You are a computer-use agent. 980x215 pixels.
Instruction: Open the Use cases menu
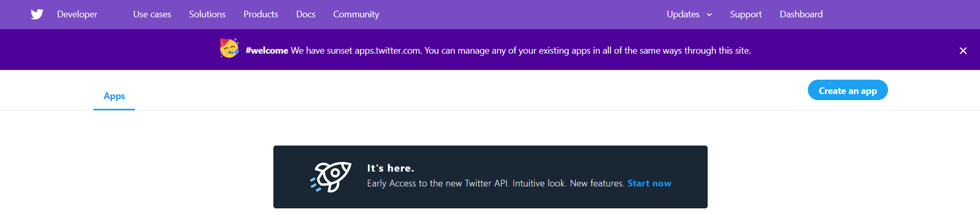(x=152, y=14)
